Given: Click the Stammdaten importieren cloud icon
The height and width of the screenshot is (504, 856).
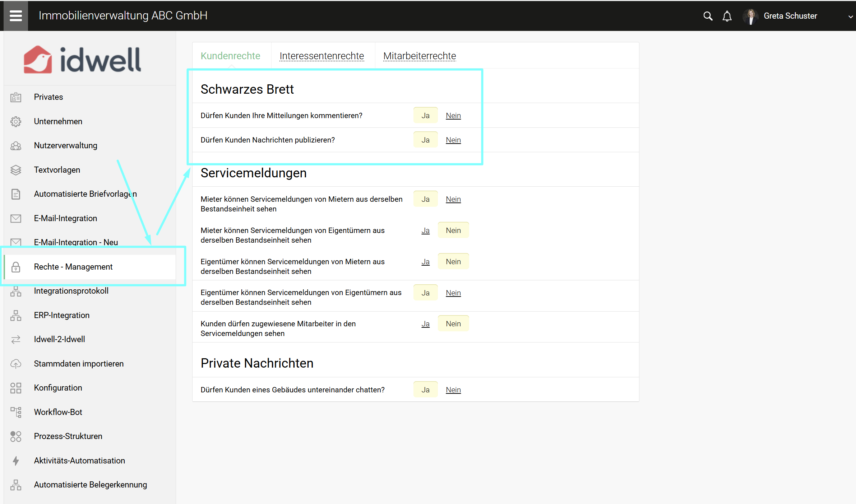Looking at the screenshot, I should coord(16,364).
